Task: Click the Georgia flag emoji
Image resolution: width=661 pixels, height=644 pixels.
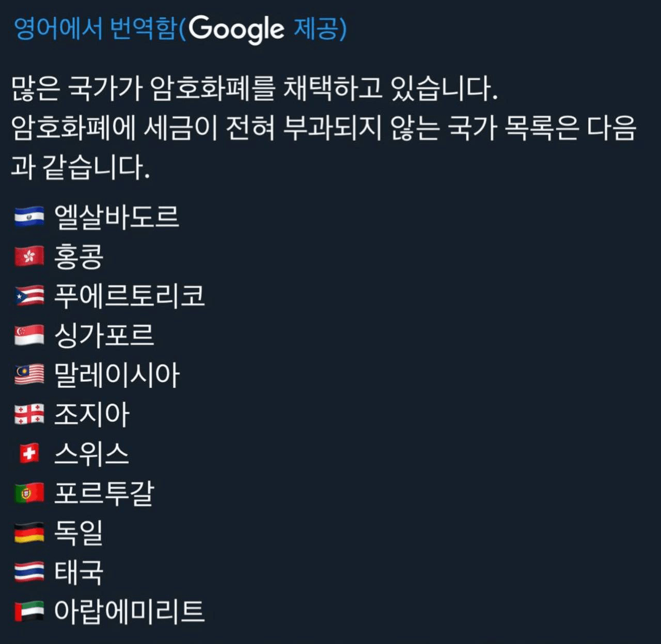Action: [x=29, y=414]
